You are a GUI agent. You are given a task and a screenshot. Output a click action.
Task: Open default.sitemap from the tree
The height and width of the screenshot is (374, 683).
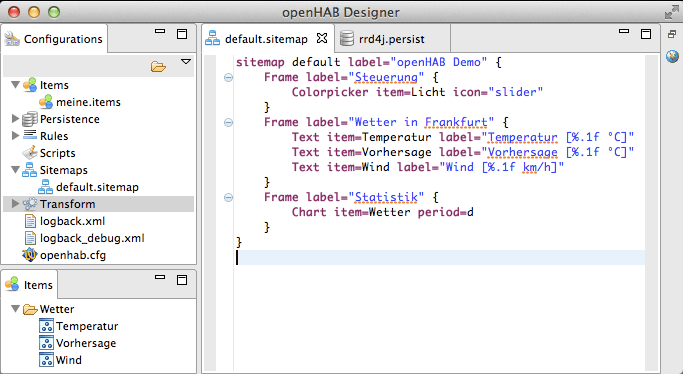coord(98,187)
